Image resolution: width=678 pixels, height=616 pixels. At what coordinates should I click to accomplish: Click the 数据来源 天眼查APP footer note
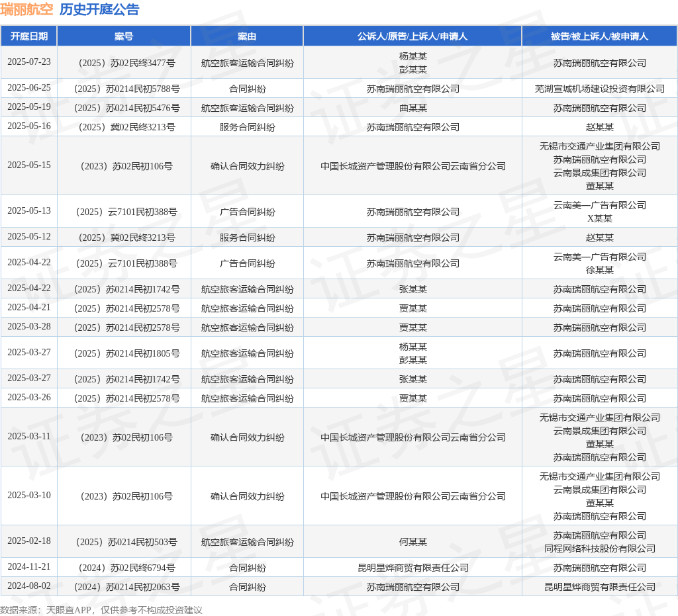point(101,610)
